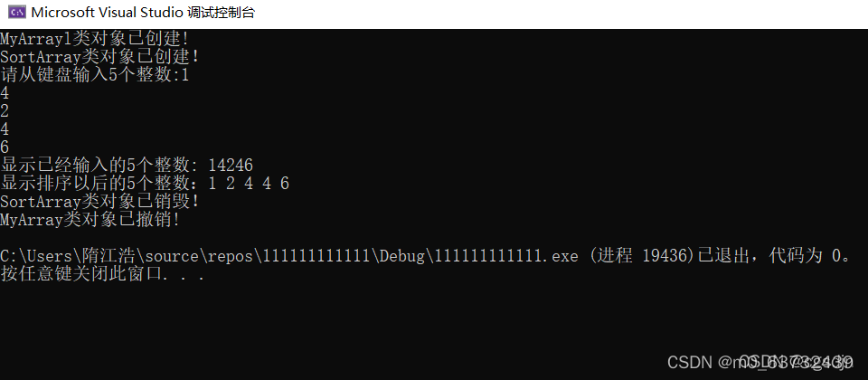Select the SortArray类对象已销毁 output line

(x=100, y=202)
